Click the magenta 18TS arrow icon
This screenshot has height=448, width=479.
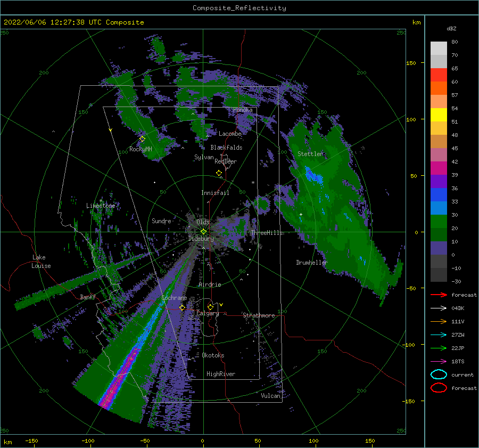pyautogui.click(x=439, y=362)
